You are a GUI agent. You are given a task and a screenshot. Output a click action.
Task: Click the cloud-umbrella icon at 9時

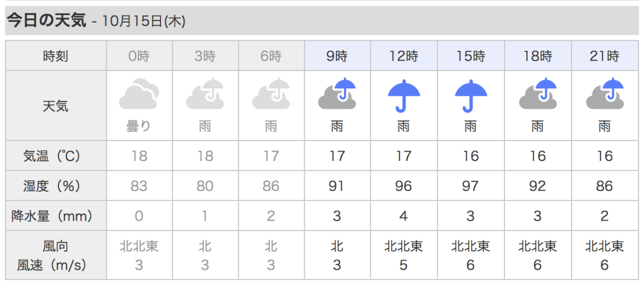337,94
